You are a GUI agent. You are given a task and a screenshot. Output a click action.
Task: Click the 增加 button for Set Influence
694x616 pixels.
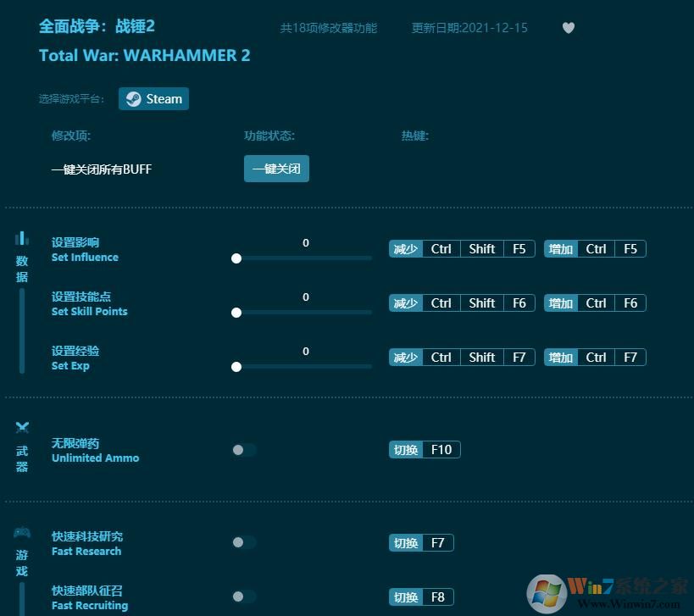point(560,248)
